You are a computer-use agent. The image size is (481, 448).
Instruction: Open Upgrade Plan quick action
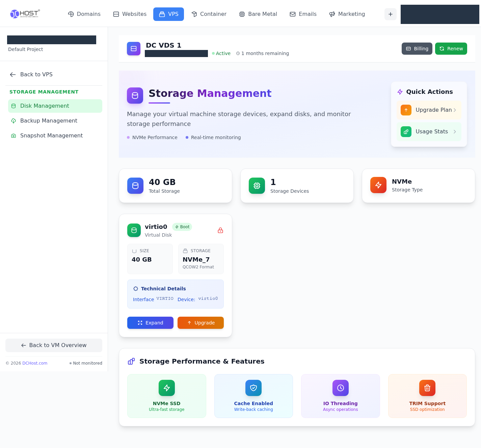point(429,110)
